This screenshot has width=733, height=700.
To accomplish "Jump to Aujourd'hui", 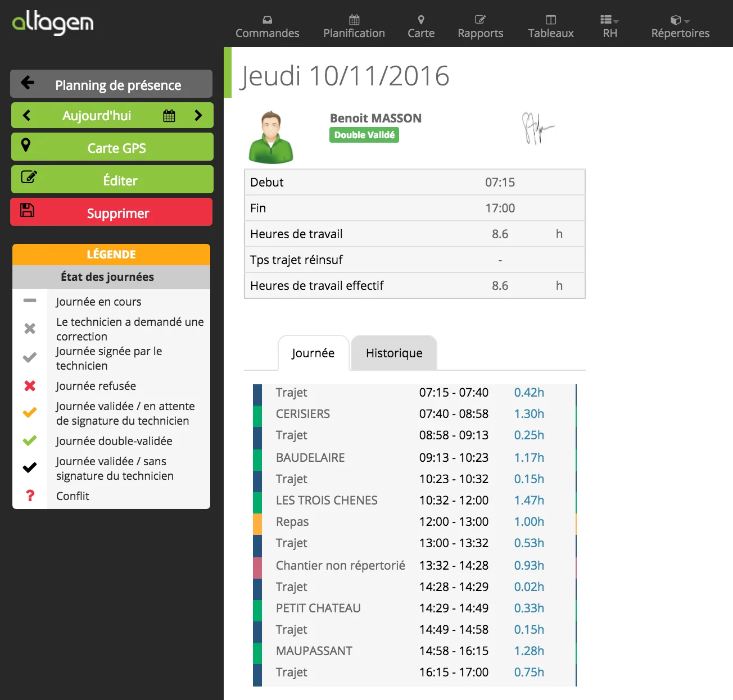I will pos(97,116).
